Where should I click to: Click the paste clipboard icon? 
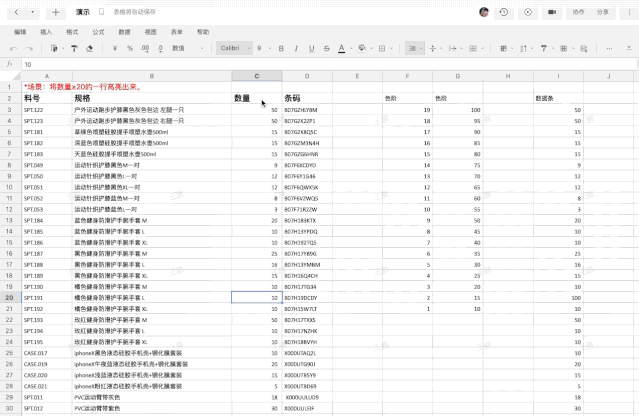[54, 48]
